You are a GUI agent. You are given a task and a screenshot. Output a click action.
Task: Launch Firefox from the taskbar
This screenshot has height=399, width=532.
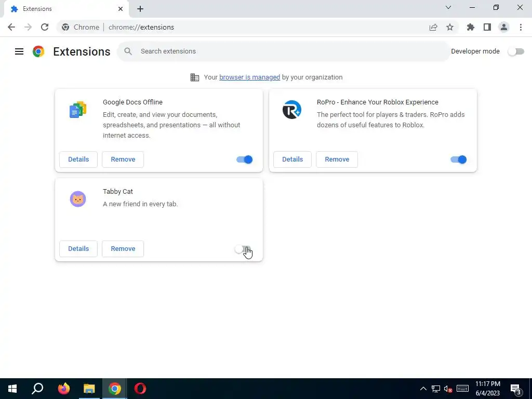coord(63,389)
